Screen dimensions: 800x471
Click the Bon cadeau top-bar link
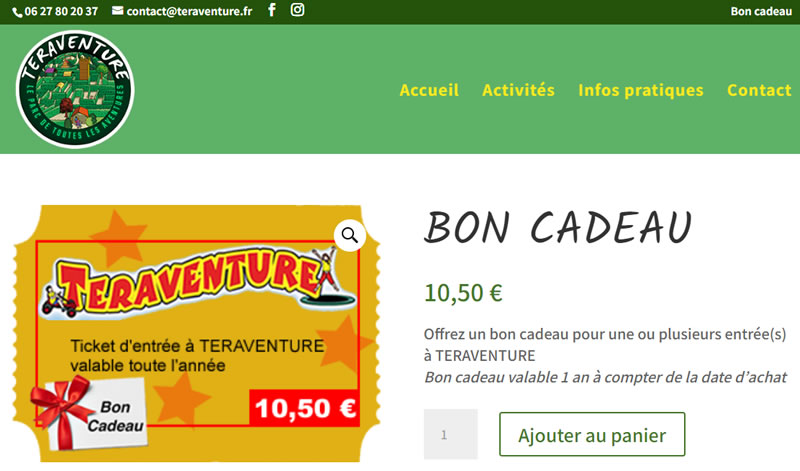coord(761,11)
